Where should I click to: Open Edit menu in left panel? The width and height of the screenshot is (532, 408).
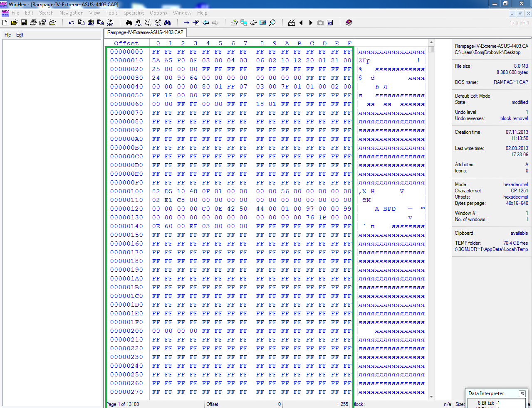click(20, 35)
